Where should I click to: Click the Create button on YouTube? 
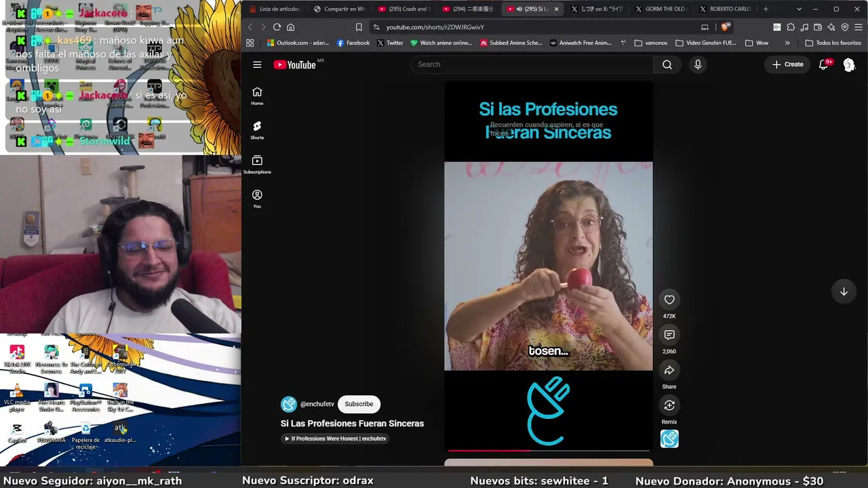pos(787,64)
